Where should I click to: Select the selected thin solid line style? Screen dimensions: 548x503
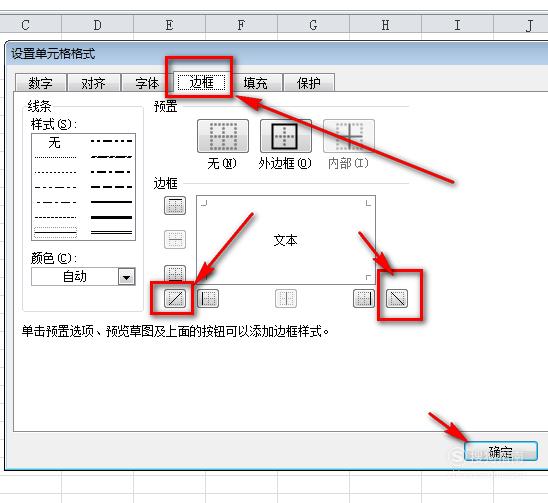55,232
